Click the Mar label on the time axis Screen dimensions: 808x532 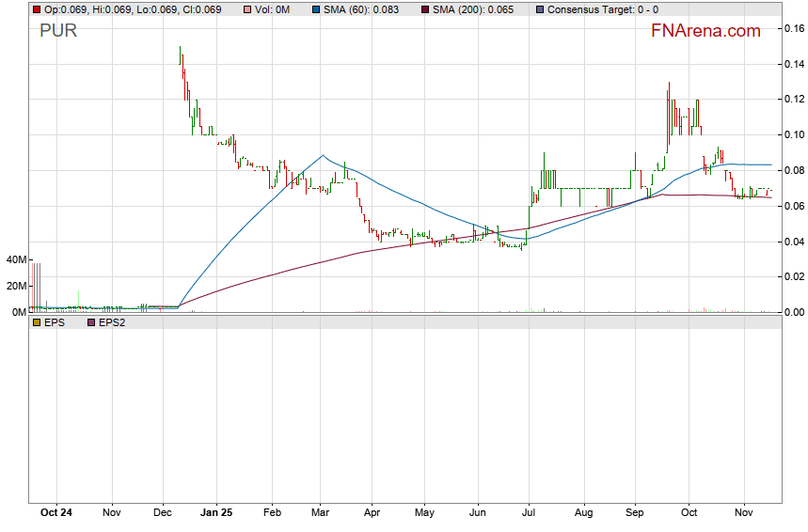tap(322, 514)
